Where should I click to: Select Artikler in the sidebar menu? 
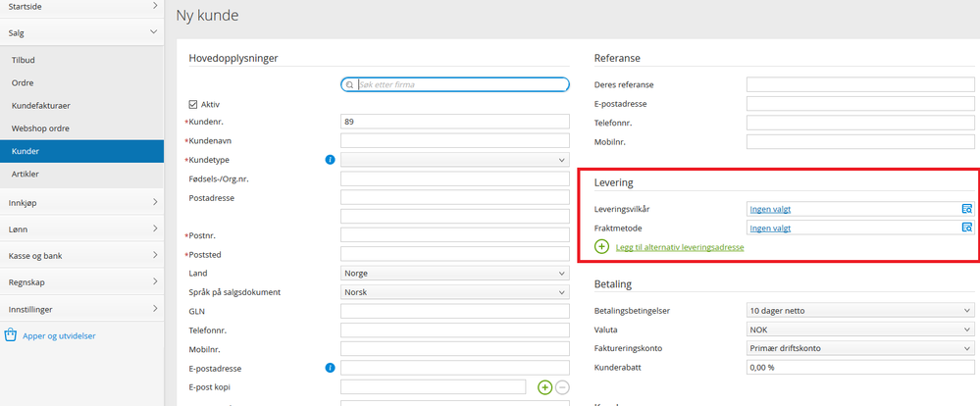26,174
